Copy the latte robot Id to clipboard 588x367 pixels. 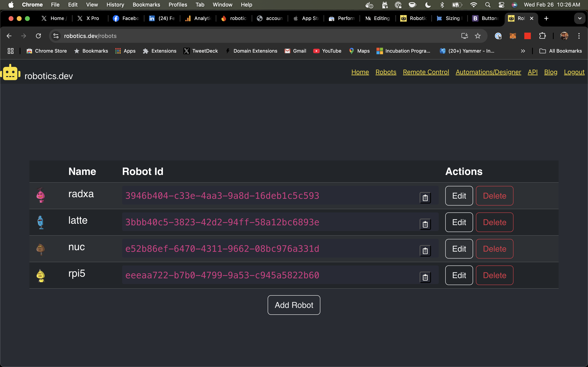coord(425,224)
